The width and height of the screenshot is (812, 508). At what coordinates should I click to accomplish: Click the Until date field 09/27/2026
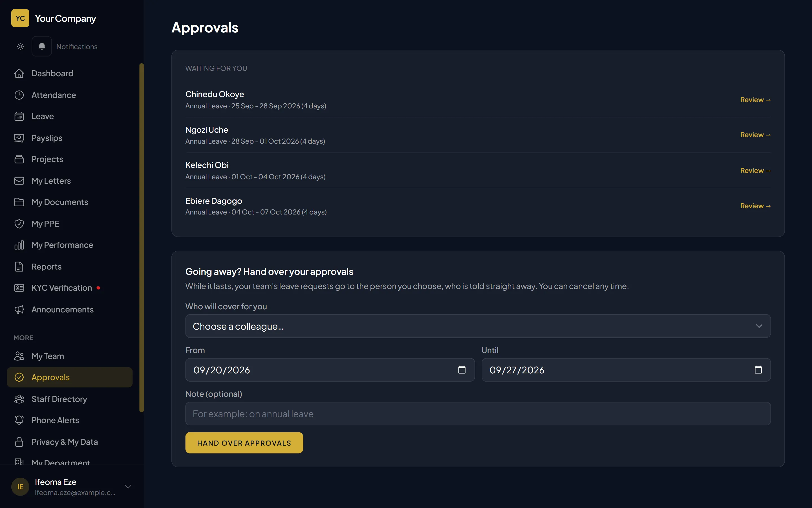click(x=626, y=370)
